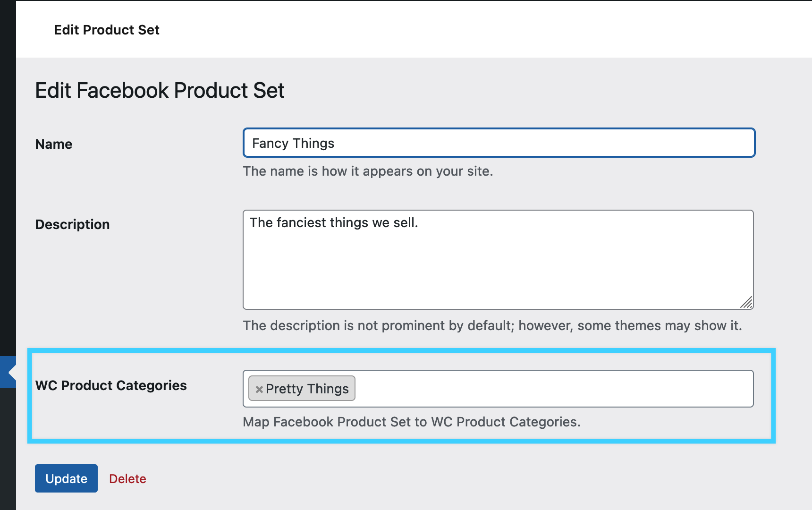
Task: Focus the Name input field
Action: click(x=499, y=143)
